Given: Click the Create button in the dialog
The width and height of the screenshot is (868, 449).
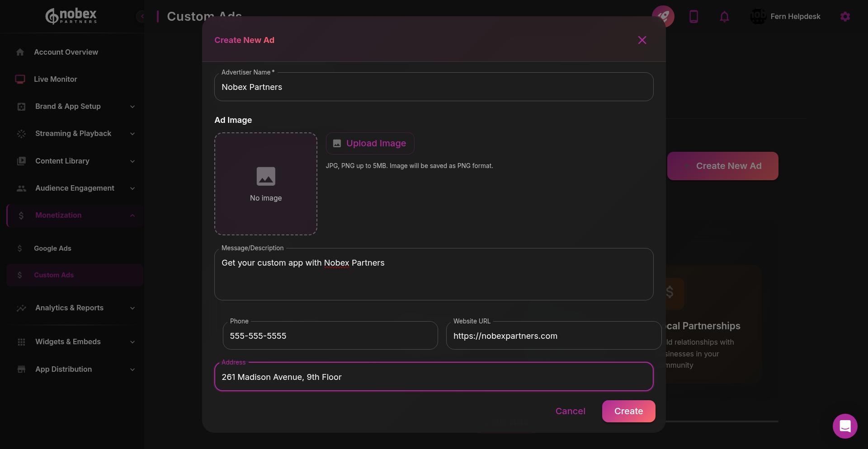Looking at the screenshot, I should pyautogui.click(x=628, y=411).
